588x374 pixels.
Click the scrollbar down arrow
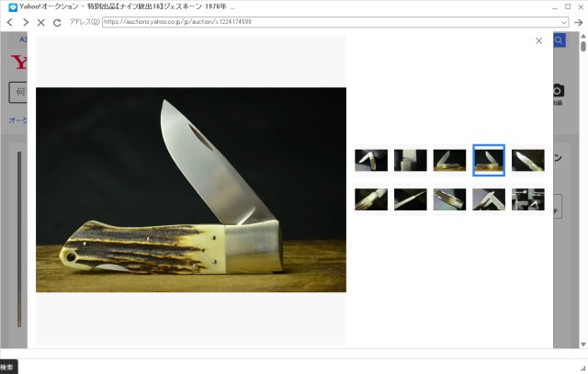[583, 344]
